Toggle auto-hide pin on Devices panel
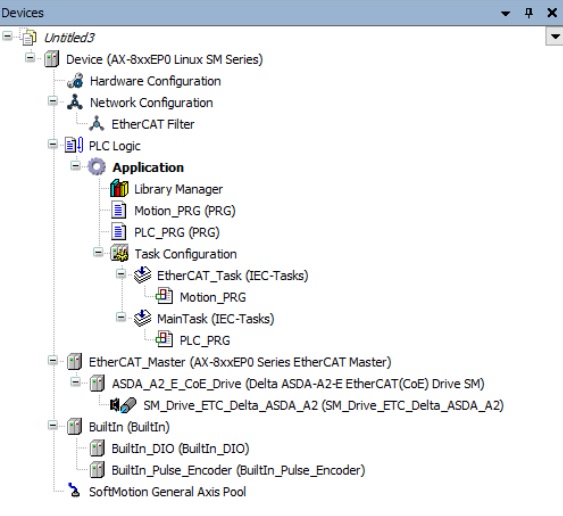 coord(529,13)
